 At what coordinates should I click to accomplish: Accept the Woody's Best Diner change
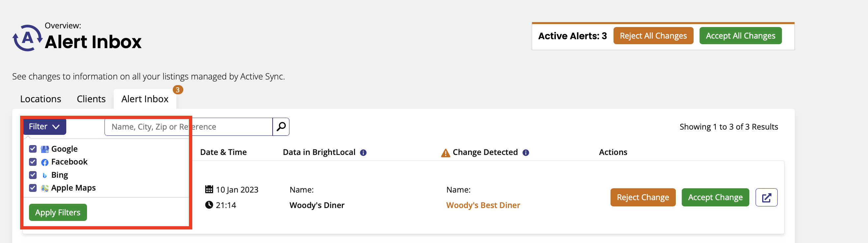(715, 197)
